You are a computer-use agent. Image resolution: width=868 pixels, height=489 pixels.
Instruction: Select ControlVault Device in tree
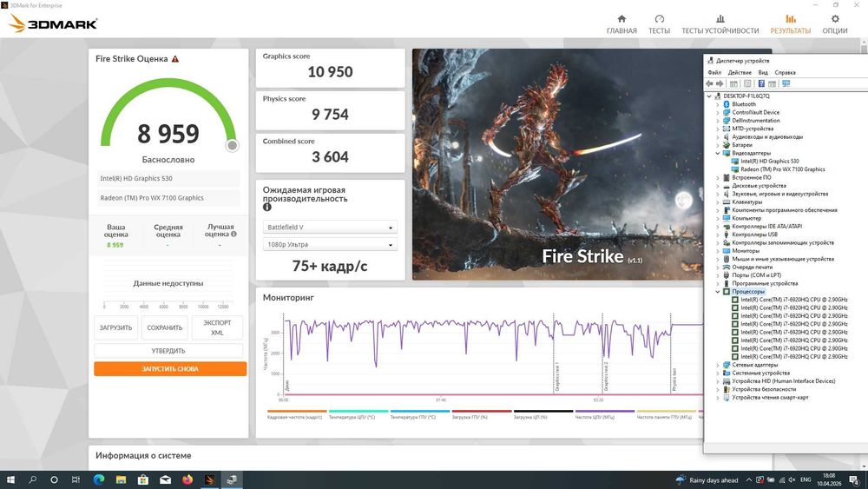point(756,112)
